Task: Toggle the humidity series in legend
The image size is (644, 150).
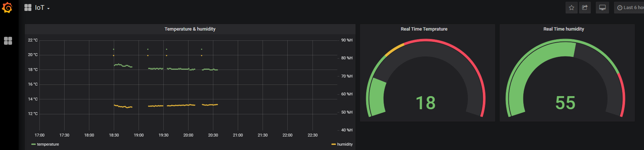Action: pyautogui.click(x=345, y=144)
